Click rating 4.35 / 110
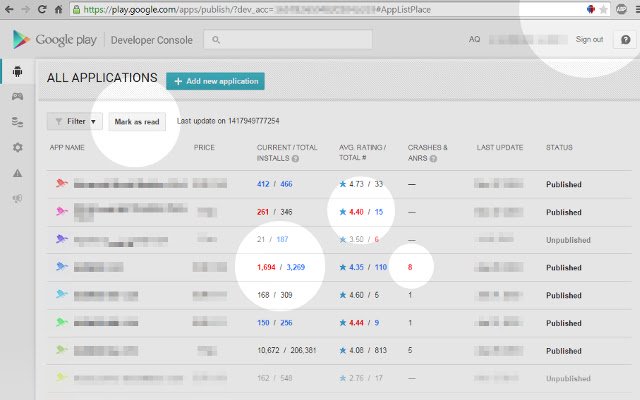Viewport: 640px width, 400px height. pos(363,267)
